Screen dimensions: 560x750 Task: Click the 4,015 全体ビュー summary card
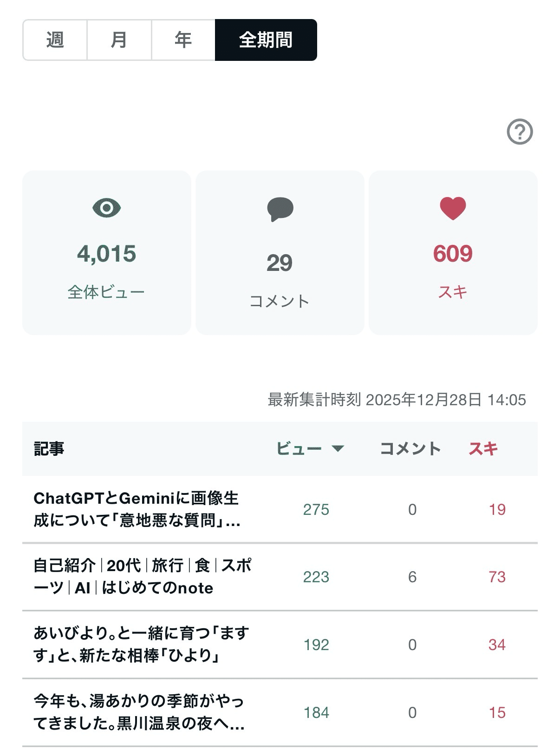coord(107,252)
